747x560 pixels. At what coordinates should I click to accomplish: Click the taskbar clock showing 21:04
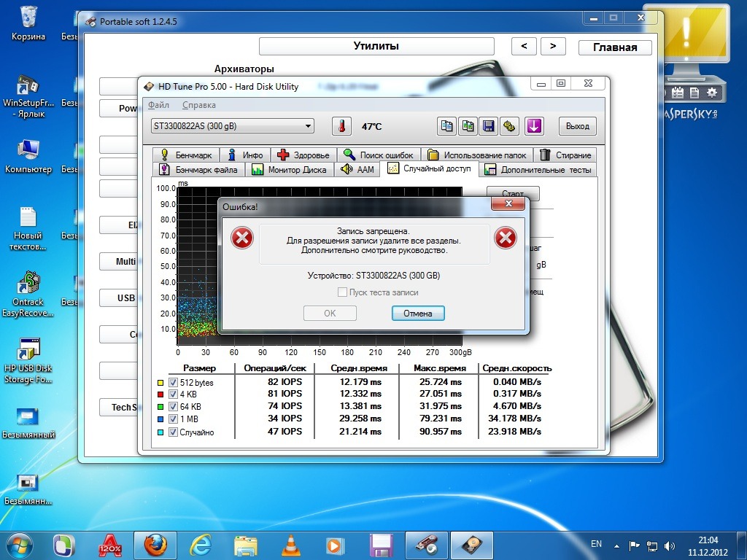708,545
